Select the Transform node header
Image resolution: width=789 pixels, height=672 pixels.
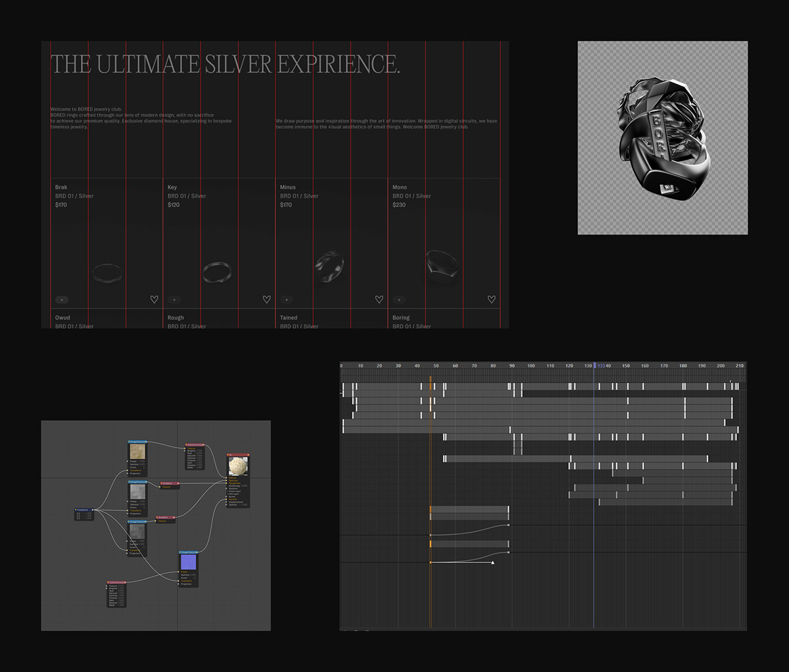tap(83, 510)
